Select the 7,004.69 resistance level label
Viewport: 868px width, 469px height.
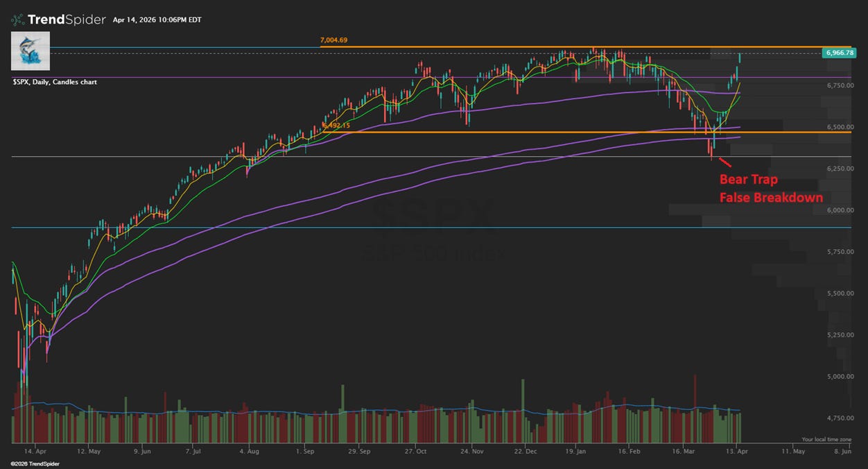[333, 40]
